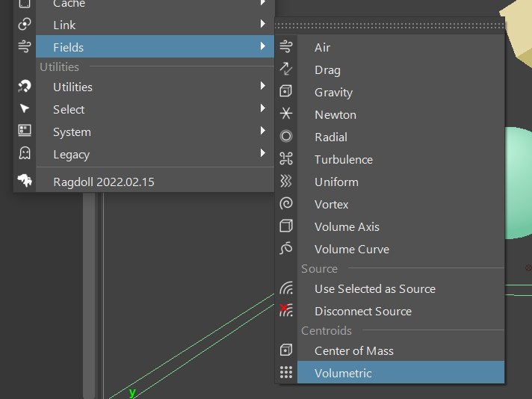Image resolution: width=532 pixels, height=399 pixels.
Task: Expand the Legacy submenu arrow
Action: 262,154
